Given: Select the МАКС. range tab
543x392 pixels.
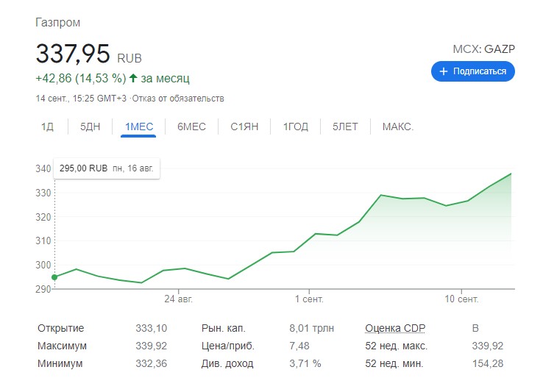Looking at the screenshot, I should coord(398,126).
